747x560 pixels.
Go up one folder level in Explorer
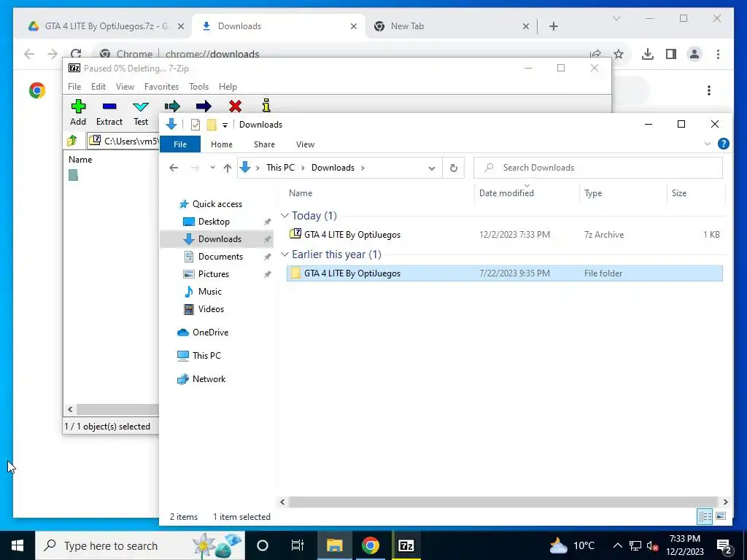[228, 168]
